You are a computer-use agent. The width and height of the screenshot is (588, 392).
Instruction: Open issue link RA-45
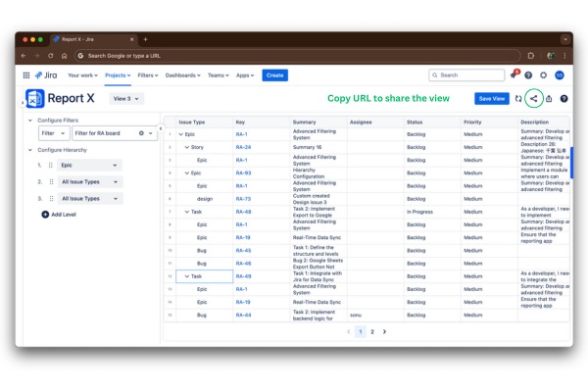(243, 251)
